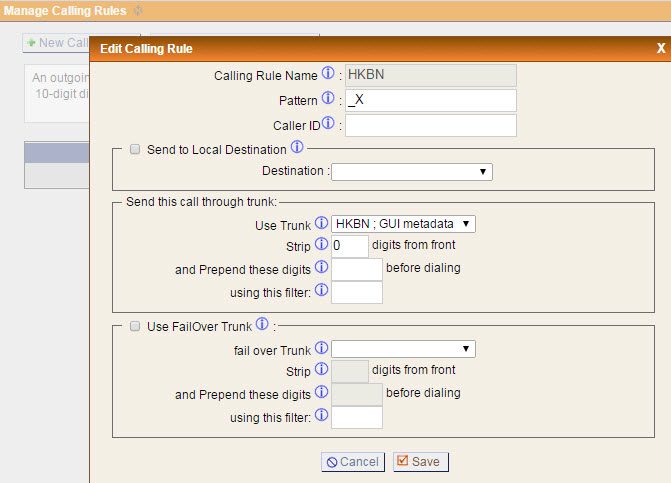This screenshot has height=483, width=671.
Task: Click New Calling Rule button behind dialog
Action: coord(56,43)
